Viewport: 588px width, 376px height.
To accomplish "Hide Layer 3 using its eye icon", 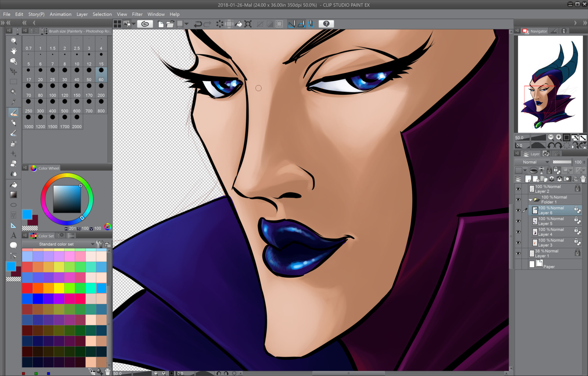I will [x=518, y=243].
